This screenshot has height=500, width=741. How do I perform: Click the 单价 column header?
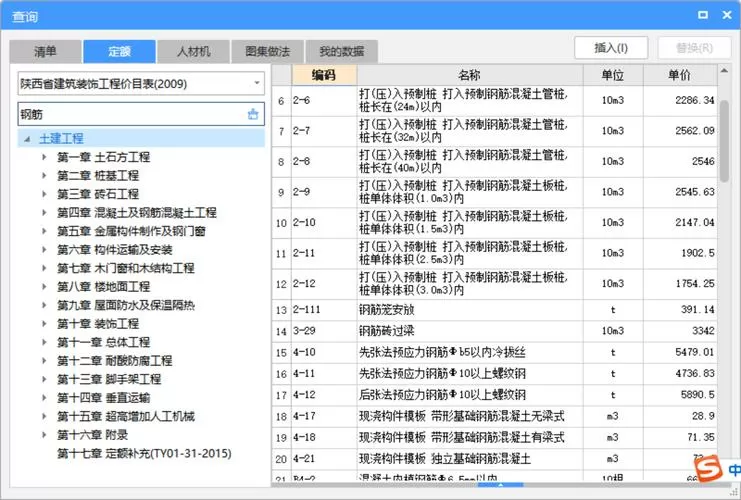(680, 75)
